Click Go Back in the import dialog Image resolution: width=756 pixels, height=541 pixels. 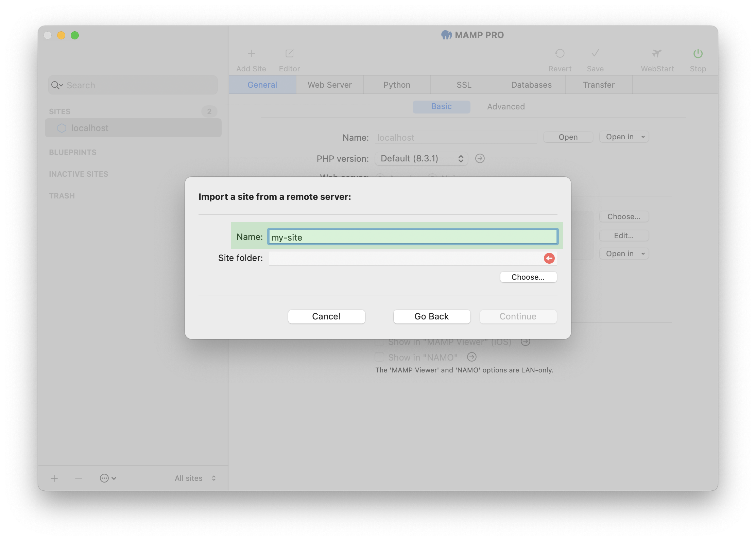pyautogui.click(x=432, y=317)
